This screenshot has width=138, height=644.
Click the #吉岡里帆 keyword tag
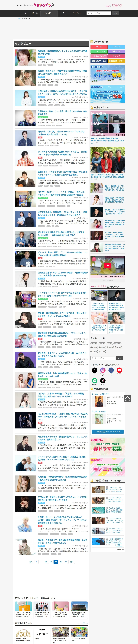[x=118, y=348]
